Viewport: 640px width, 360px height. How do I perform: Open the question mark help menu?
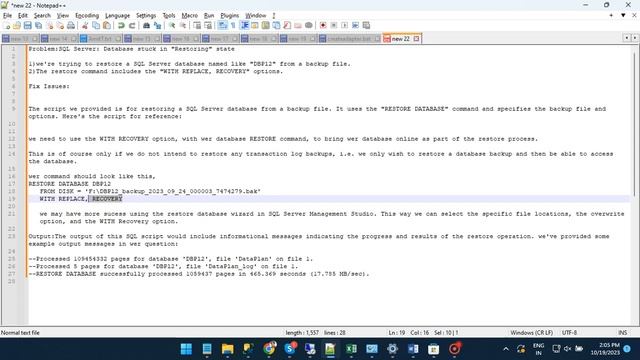pos(274,16)
